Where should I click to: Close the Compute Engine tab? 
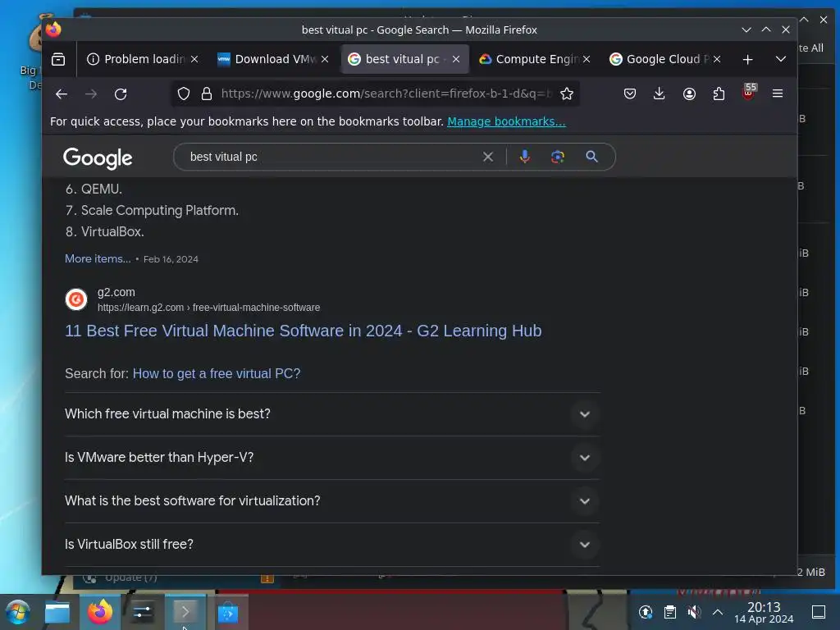(587, 59)
